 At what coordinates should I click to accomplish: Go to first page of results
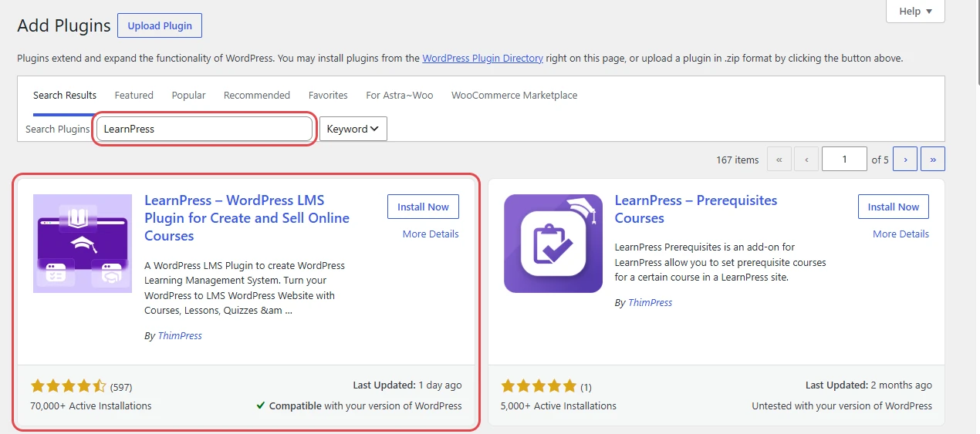779,160
